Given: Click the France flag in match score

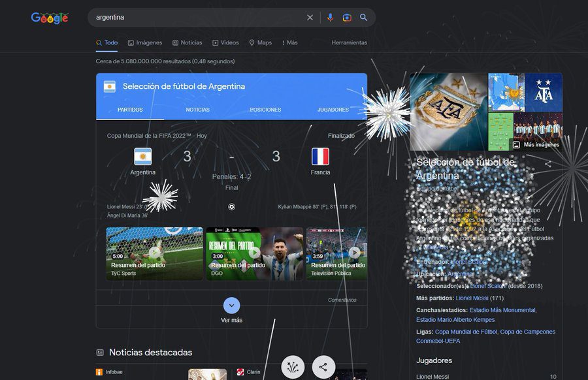Looking at the screenshot, I should click(x=320, y=157).
